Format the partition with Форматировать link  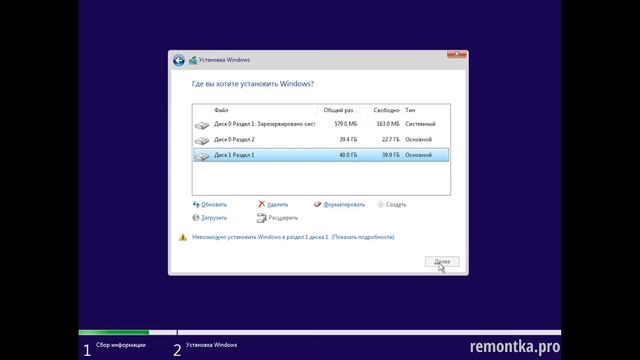pyautogui.click(x=344, y=204)
